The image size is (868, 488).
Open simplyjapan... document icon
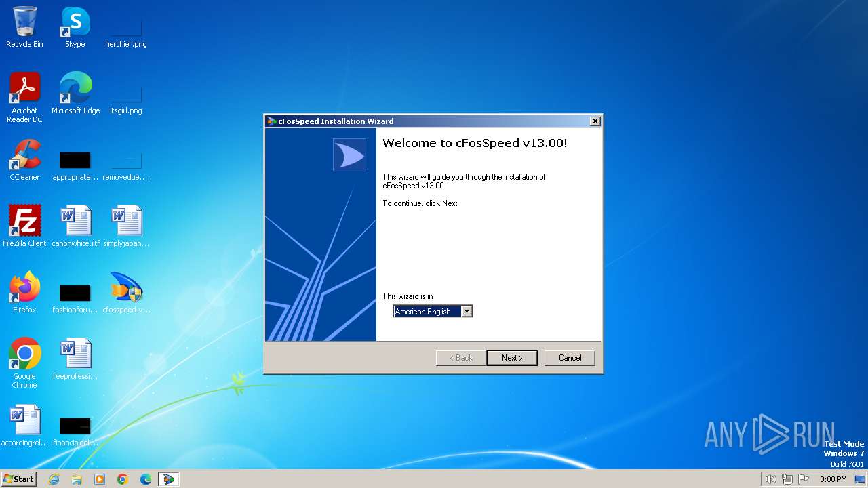(126, 226)
